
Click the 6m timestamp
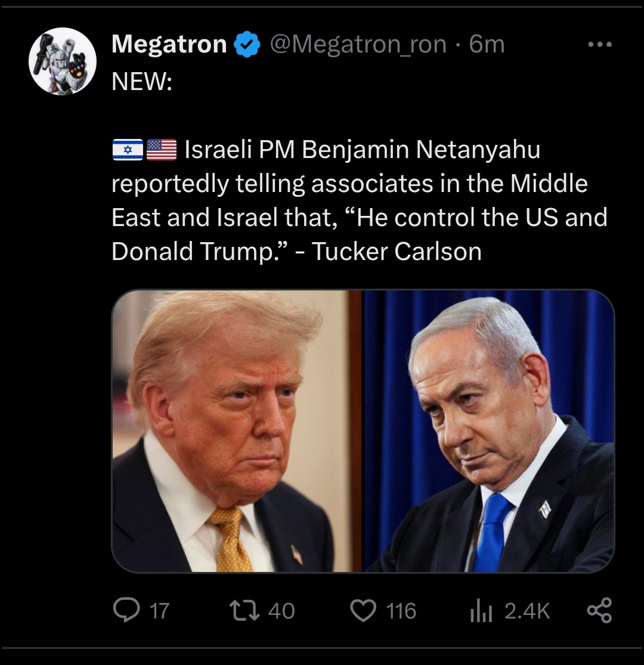coord(487,44)
